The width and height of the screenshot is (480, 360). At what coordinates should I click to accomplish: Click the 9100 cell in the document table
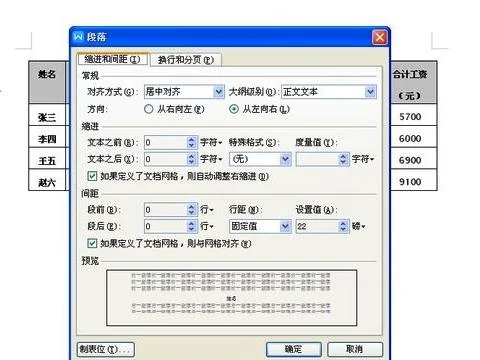click(x=413, y=180)
